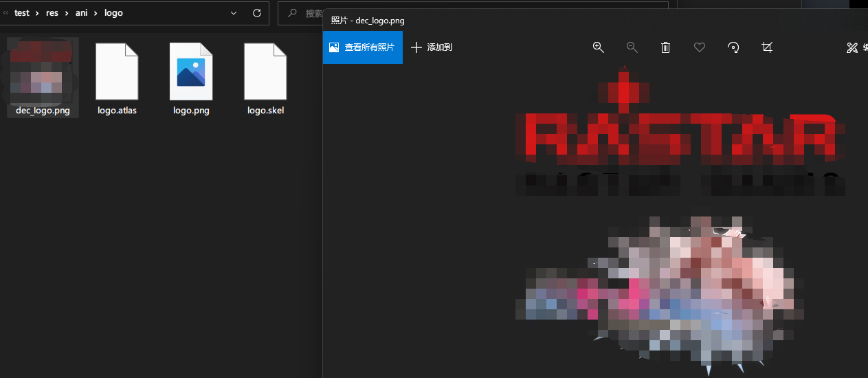Image resolution: width=868 pixels, height=378 pixels.
Task: Click the logo.skel file name label
Action: point(265,110)
